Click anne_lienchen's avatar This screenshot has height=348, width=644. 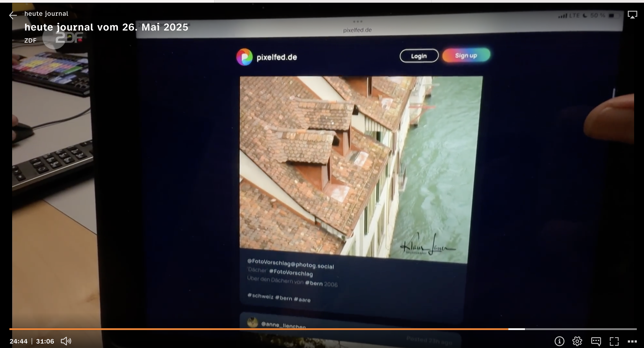click(252, 322)
